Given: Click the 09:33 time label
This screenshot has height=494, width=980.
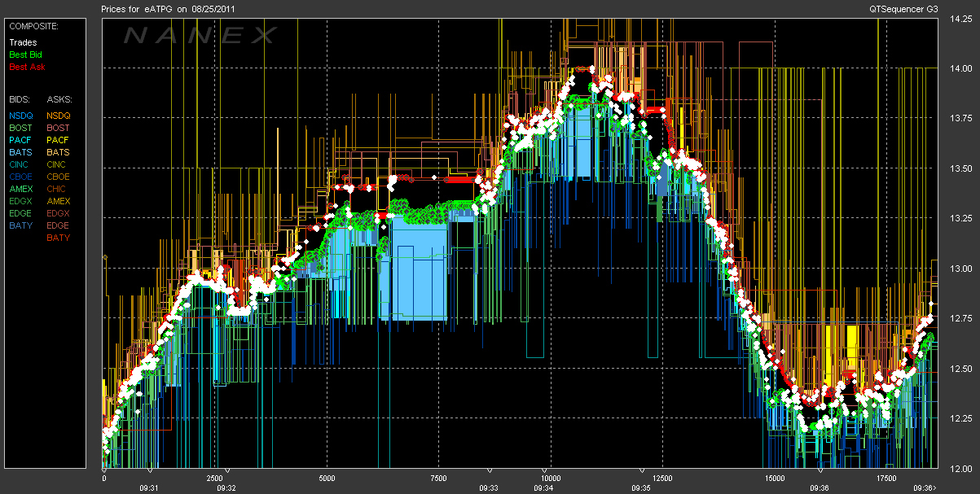Looking at the screenshot, I should pos(489,488).
